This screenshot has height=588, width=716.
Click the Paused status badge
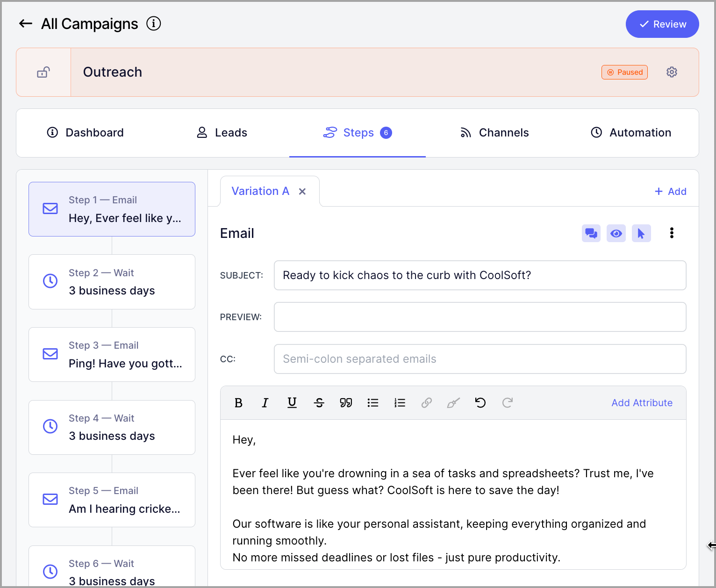(624, 72)
